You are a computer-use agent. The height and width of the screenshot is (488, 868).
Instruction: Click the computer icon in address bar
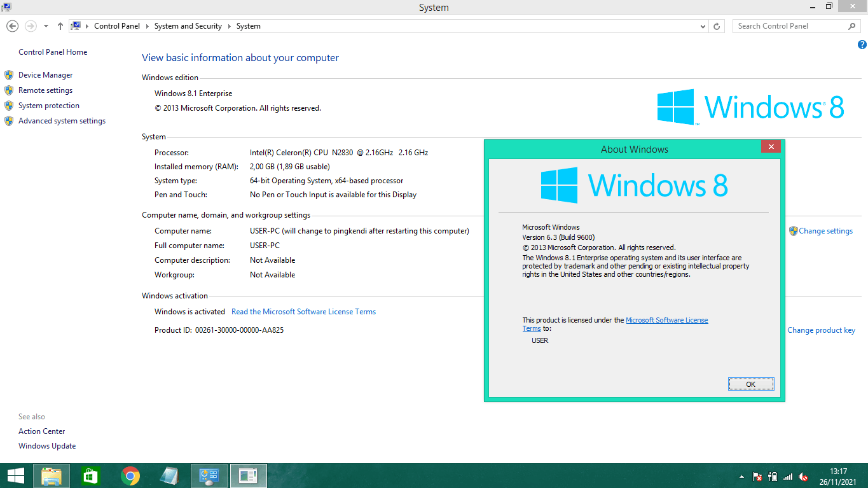[x=76, y=26]
